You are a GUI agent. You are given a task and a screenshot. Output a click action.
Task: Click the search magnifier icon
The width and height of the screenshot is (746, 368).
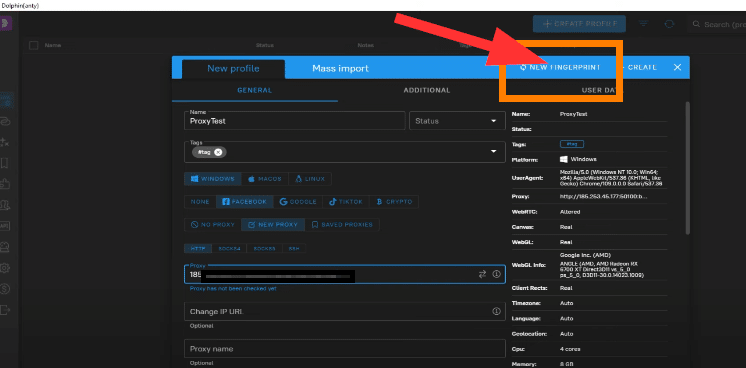pos(696,24)
